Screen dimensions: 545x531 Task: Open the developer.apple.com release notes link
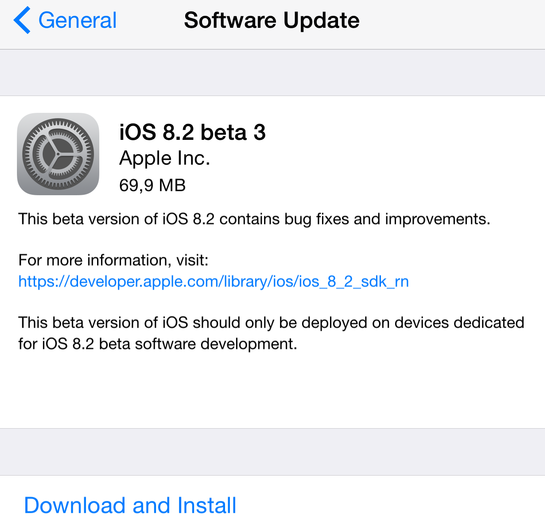[213, 281]
